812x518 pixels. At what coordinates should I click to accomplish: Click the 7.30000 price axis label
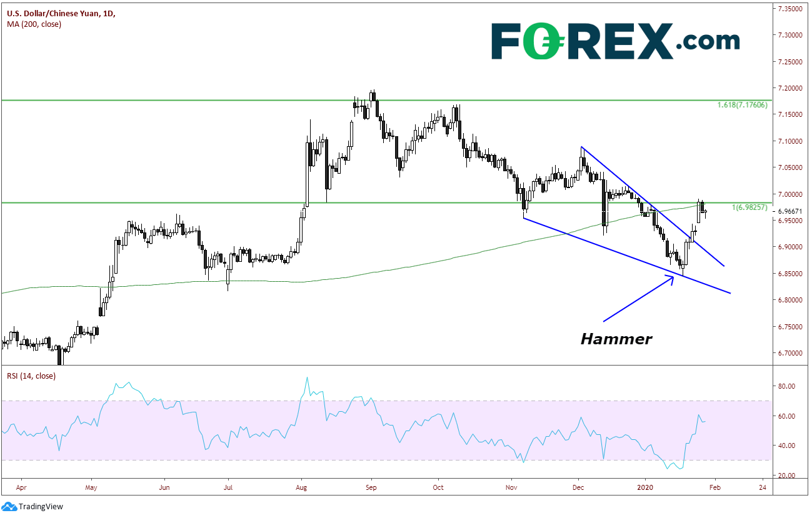(x=789, y=35)
